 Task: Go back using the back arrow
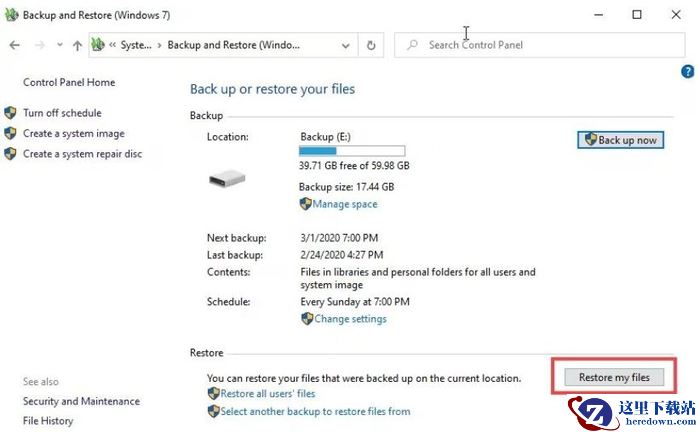(x=15, y=45)
